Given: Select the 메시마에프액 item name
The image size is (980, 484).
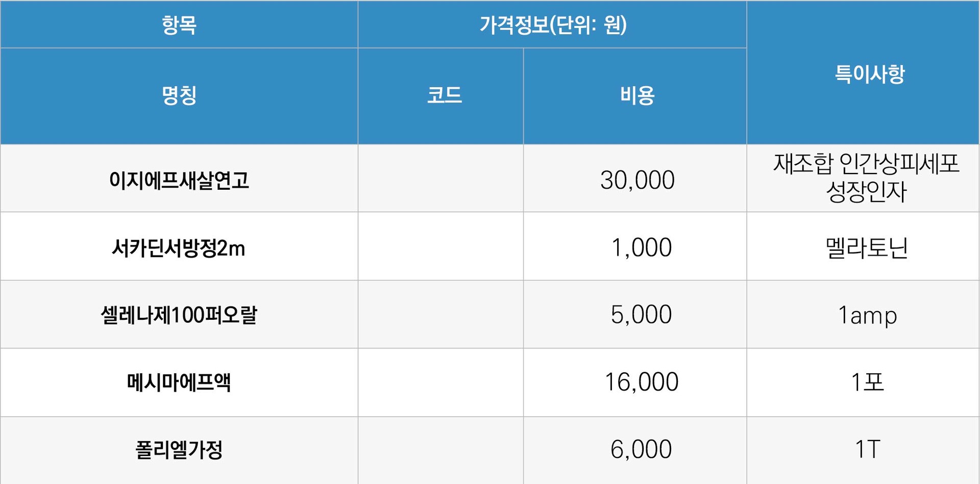Looking at the screenshot, I should tap(179, 382).
